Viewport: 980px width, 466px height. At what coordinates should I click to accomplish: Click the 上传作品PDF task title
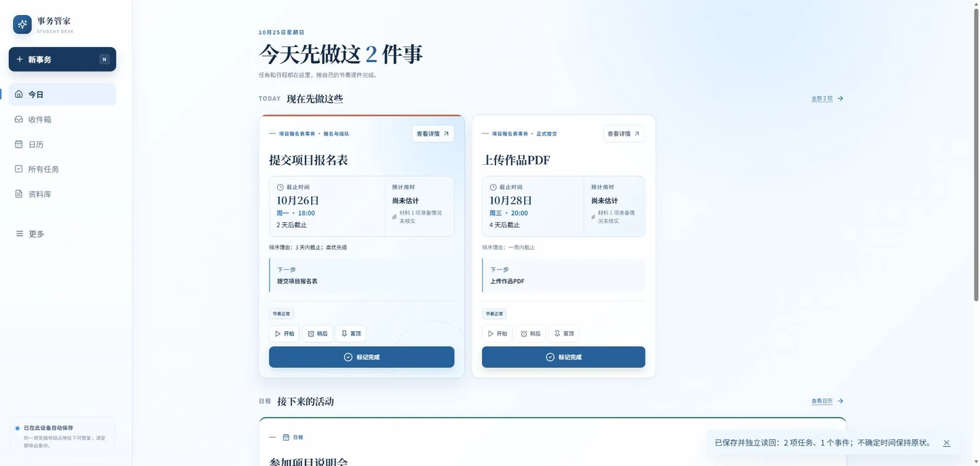[516, 160]
